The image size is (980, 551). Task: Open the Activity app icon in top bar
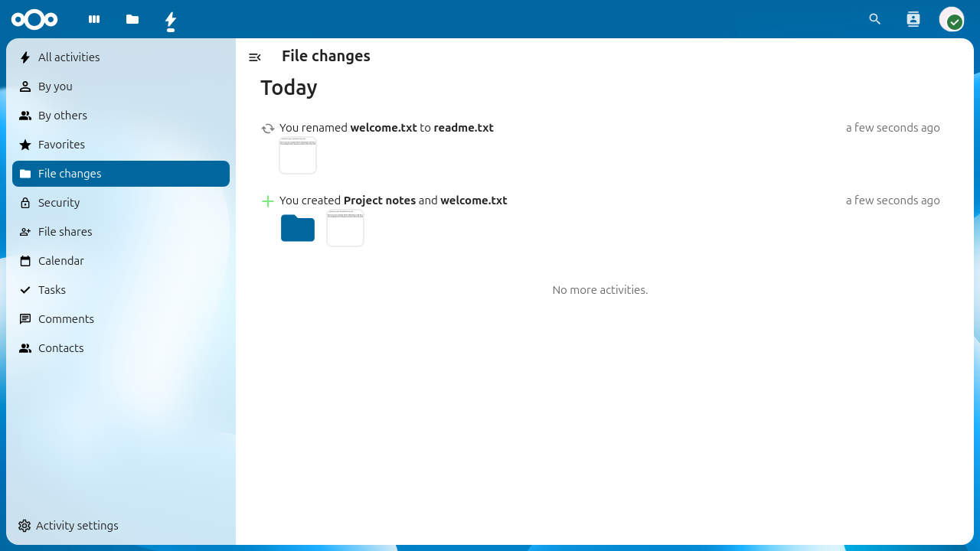coord(170,20)
